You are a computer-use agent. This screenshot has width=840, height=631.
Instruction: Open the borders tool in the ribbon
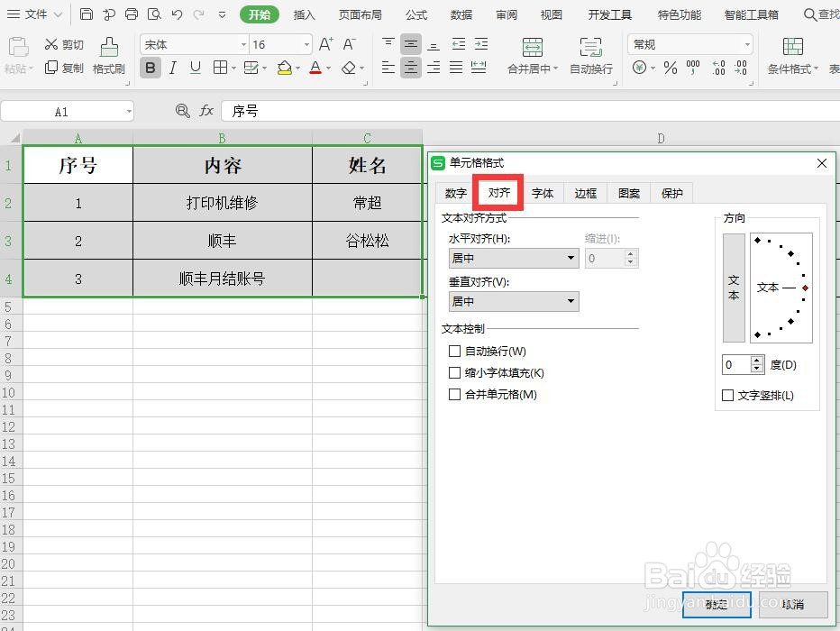(220, 69)
